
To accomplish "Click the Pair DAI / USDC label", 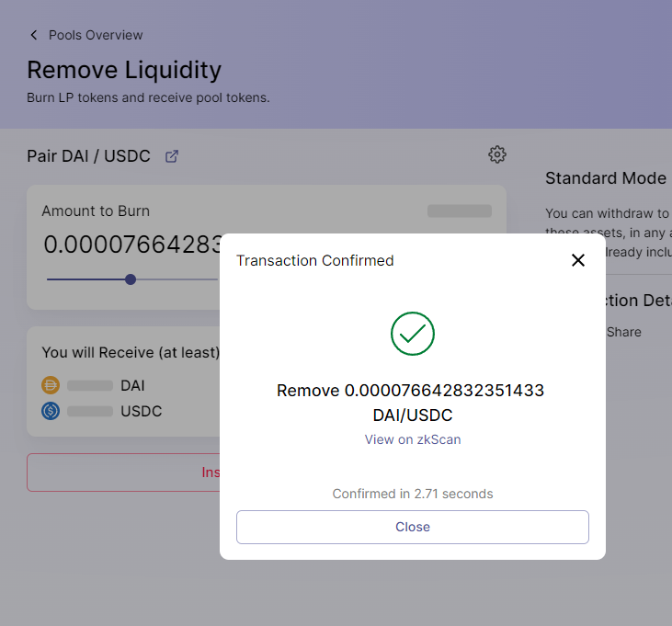I will pos(89,156).
